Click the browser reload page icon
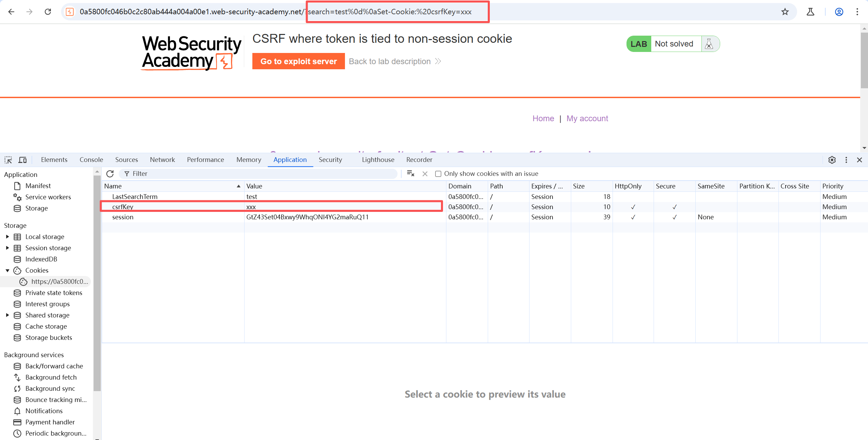 point(48,12)
